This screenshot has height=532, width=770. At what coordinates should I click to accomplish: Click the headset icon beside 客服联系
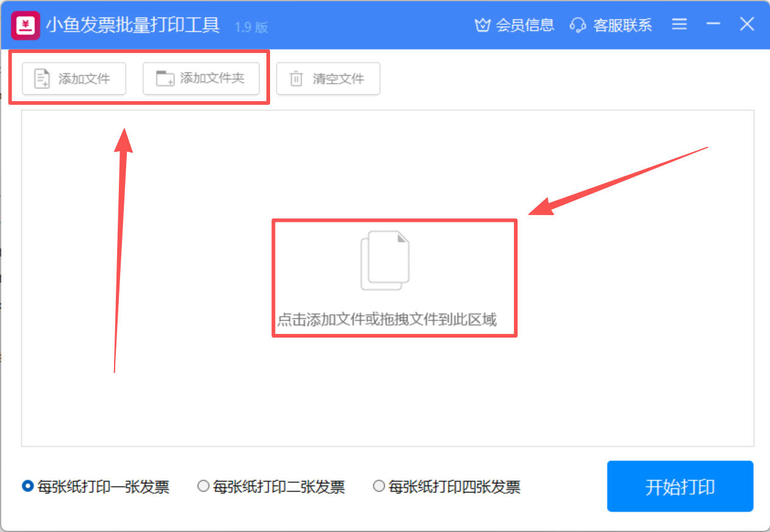click(x=577, y=25)
